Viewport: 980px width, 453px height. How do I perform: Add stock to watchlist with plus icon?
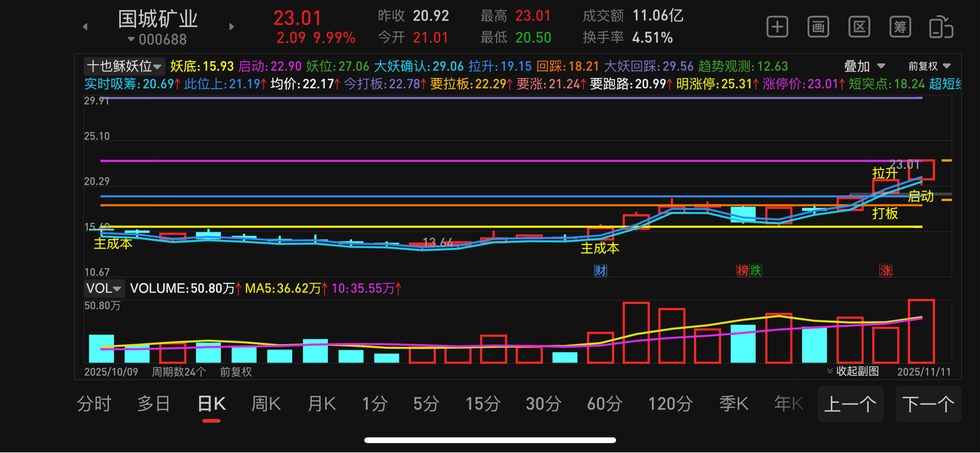click(777, 27)
